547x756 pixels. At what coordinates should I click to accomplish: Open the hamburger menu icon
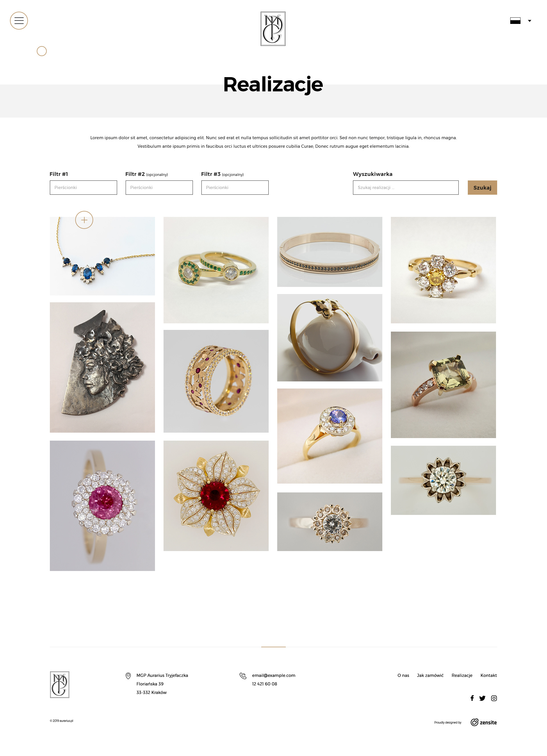[x=19, y=21]
